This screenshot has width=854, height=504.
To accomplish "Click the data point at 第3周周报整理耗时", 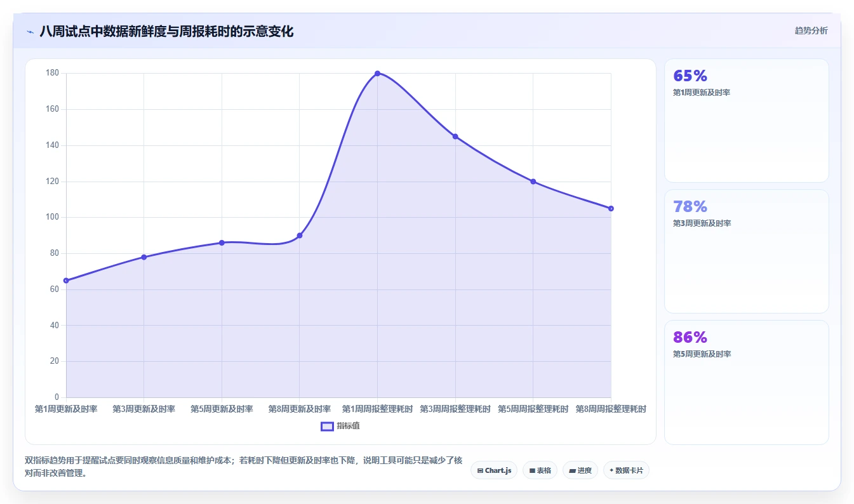I will (455, 136).
